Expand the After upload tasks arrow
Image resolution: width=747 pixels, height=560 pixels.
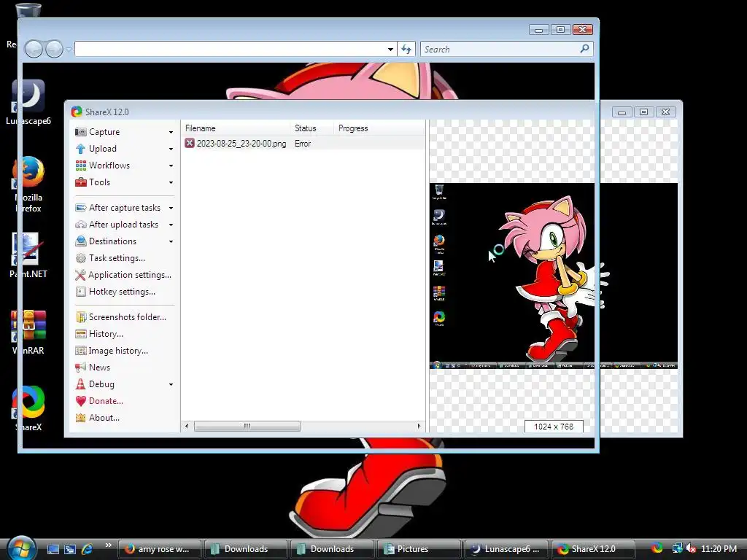(171, 225)
